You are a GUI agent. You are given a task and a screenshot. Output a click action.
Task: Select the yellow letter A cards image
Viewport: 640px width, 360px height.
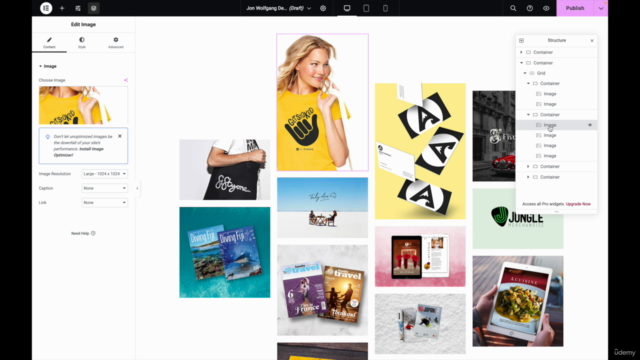click(420, 151)
